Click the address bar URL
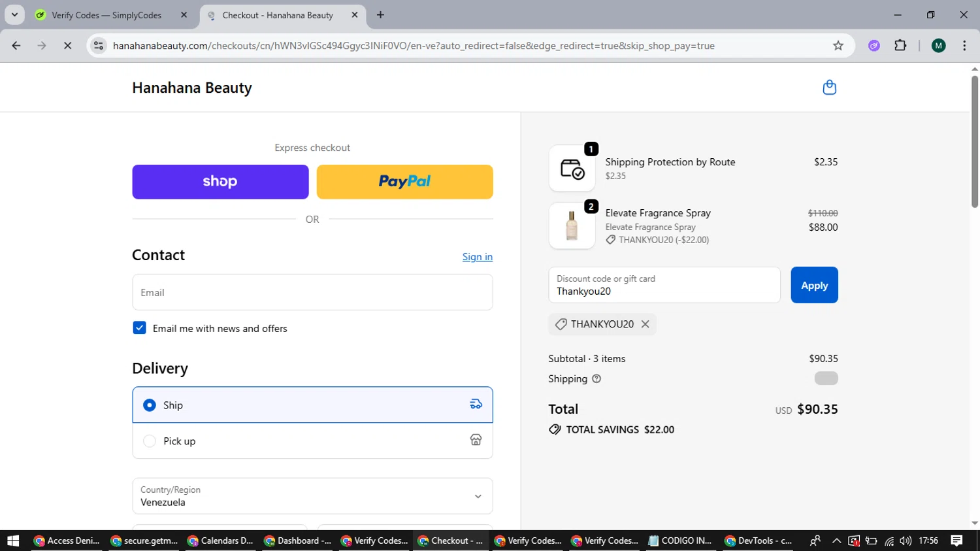This screenshot has width=980, height=551. coord(414,46)
